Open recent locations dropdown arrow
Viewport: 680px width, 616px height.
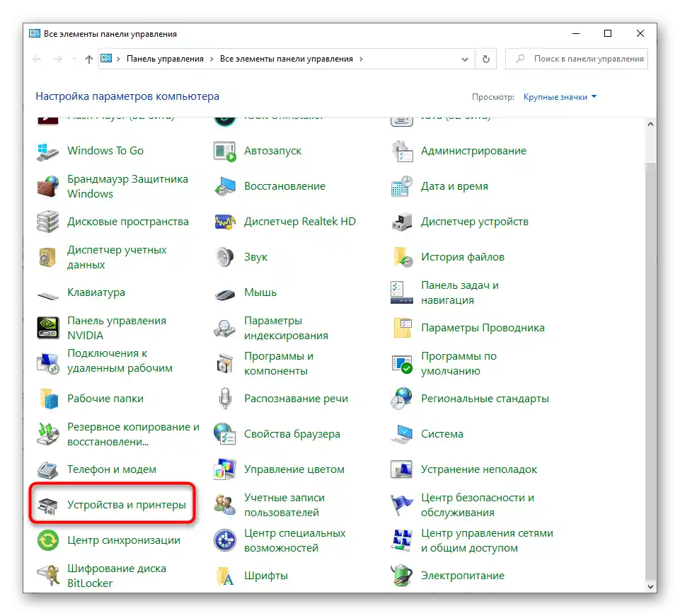pyautogui.click(x=74, y=59)
